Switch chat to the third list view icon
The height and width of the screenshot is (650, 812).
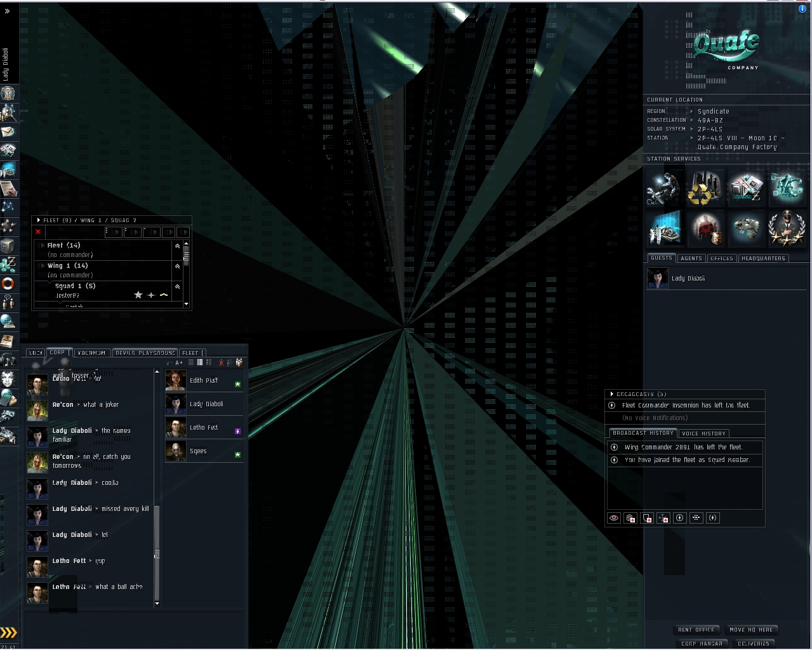(209, 362)
